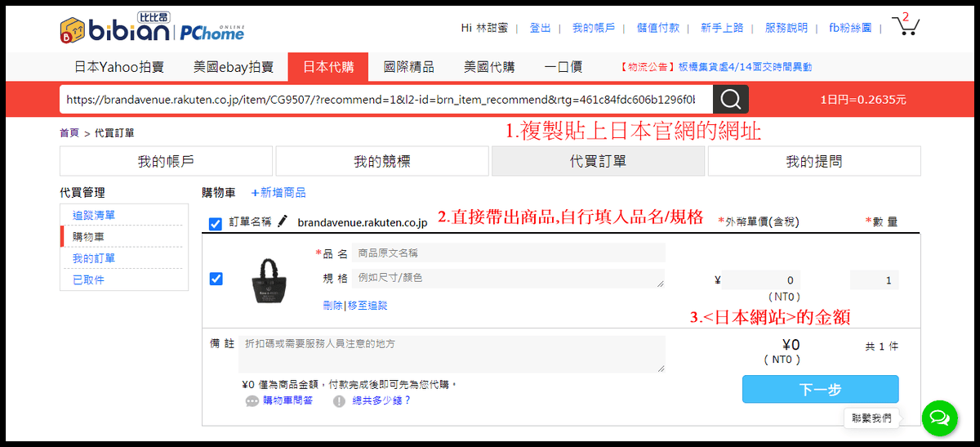Click the 下一步 button

820,390
